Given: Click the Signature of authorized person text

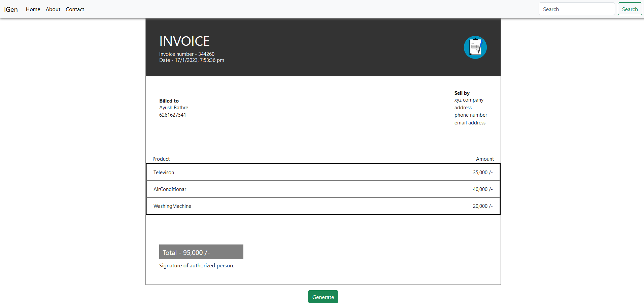Looking at the screenshot, I should pyautogui.click(x=196, y=265).
